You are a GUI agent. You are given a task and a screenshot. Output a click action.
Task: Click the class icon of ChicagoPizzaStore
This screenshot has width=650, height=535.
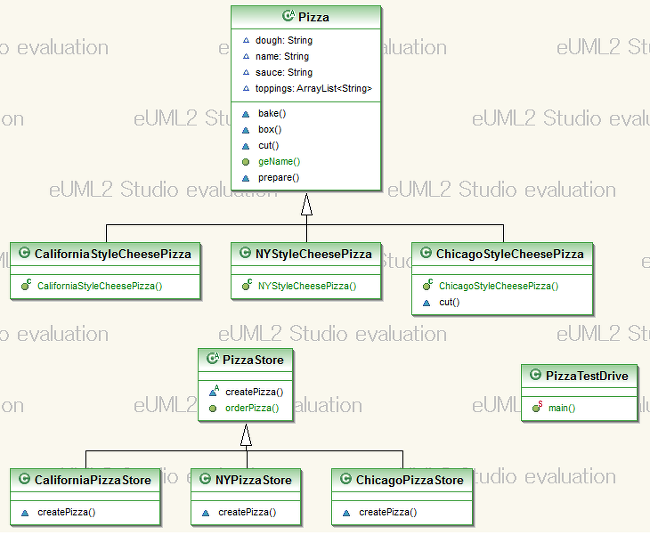(x=346, y=479)
